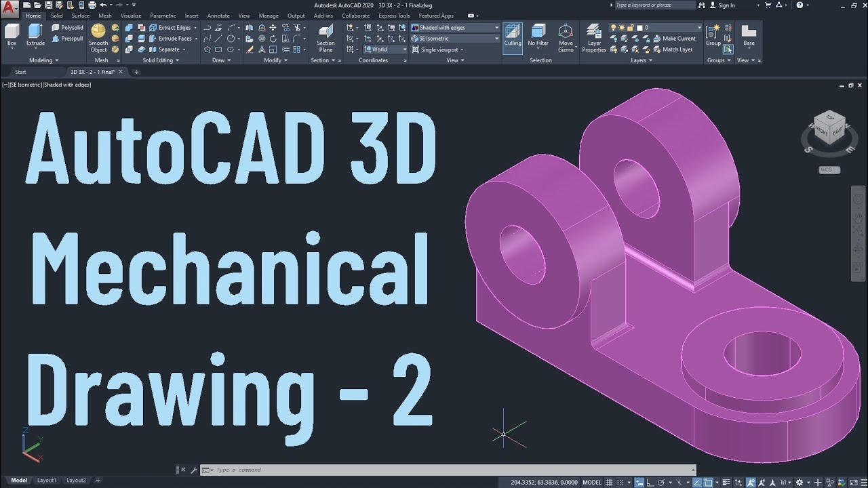Click the annotation scale 1:1 control
This screenshot has height=488, width=868.
click(786, 482)
